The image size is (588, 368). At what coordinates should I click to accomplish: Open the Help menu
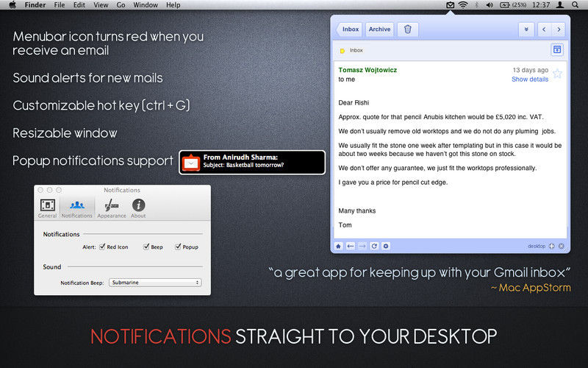pyautogui.click(x=173, y=5)
